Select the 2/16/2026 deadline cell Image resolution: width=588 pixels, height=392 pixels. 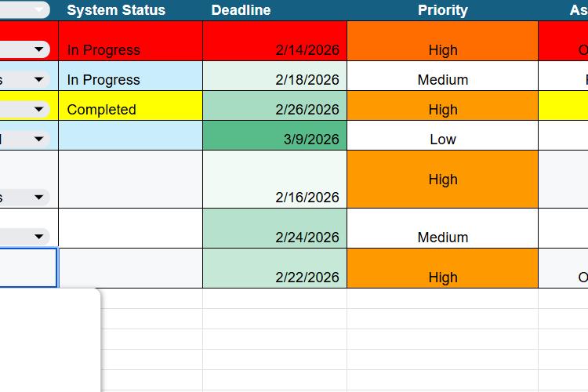(275, 180)
